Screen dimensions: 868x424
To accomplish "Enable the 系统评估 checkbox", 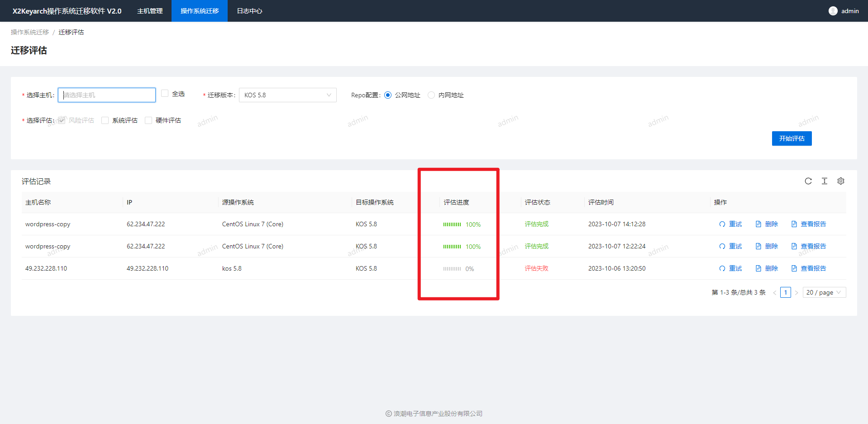I will [x=105, y=120].
